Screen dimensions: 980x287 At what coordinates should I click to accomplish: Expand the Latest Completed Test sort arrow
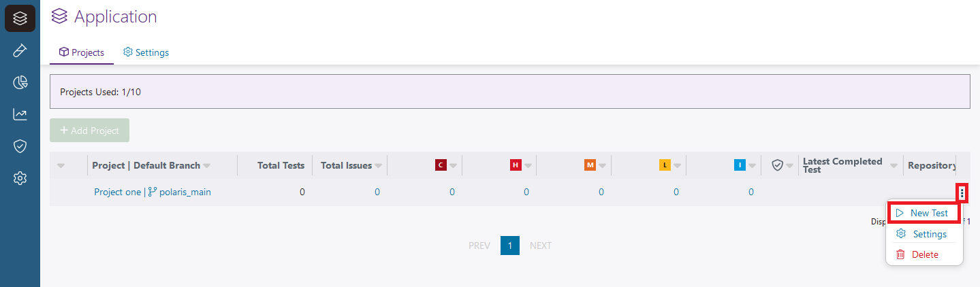pos(894,163)
